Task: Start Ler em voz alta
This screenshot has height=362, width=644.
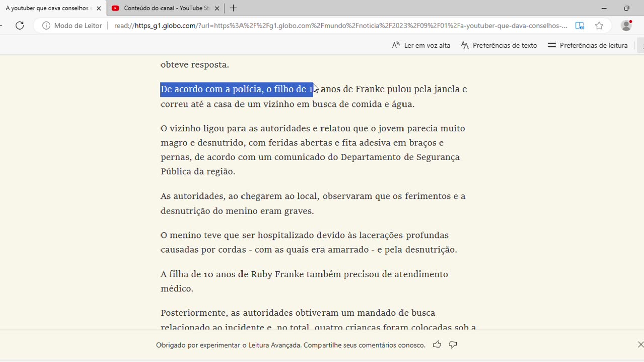Action: coord(421,45)
